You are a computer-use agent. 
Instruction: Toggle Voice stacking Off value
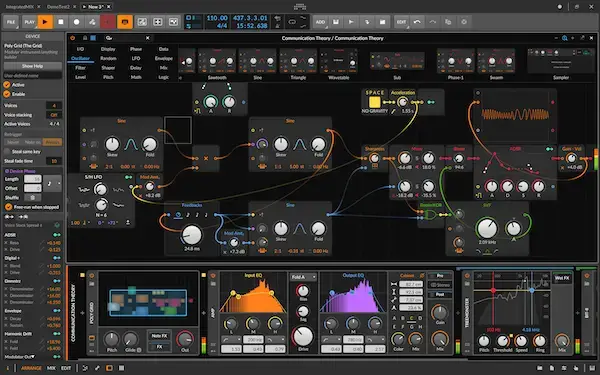pyautogui.click(x=54, y=115)
